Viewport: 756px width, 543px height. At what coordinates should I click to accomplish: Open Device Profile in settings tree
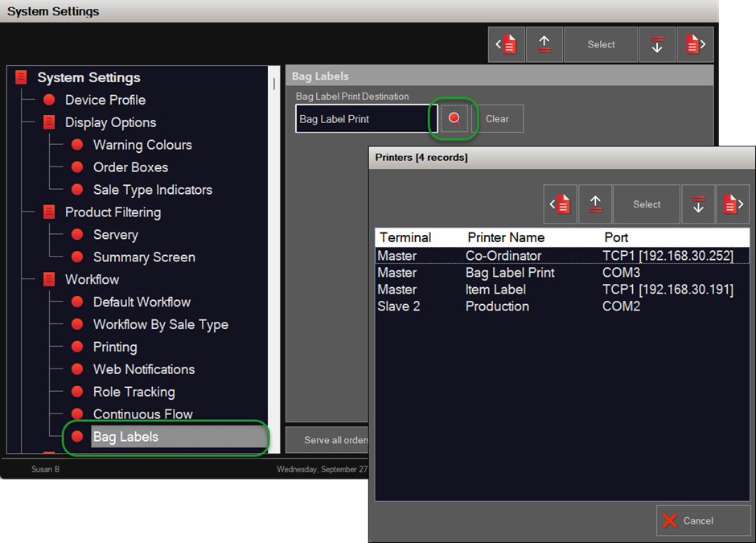click(x=105, y=100)
